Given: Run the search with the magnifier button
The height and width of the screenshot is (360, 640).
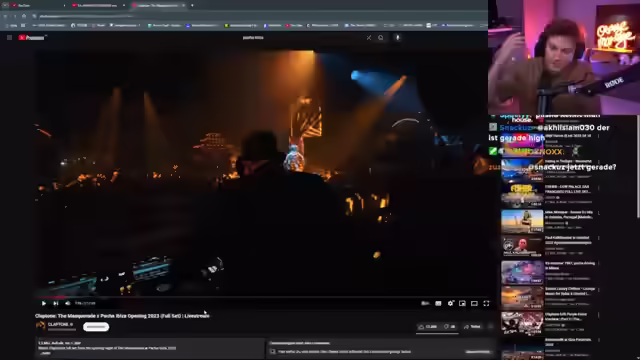Looking at the screenshot, I should pos(381,38).
